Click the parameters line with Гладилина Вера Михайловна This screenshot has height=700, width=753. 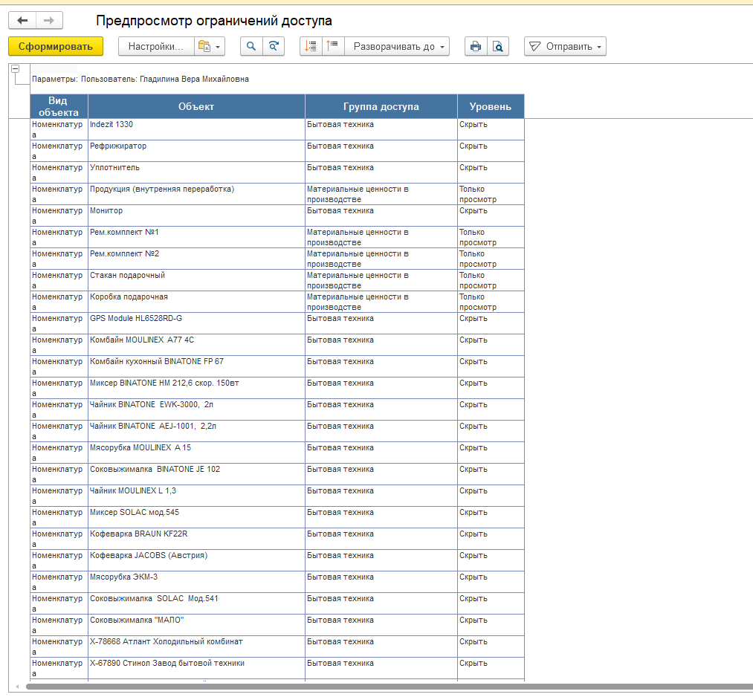pos(140,80)
